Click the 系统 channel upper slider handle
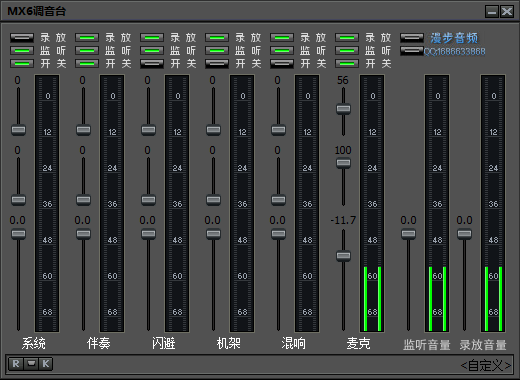 18,130
